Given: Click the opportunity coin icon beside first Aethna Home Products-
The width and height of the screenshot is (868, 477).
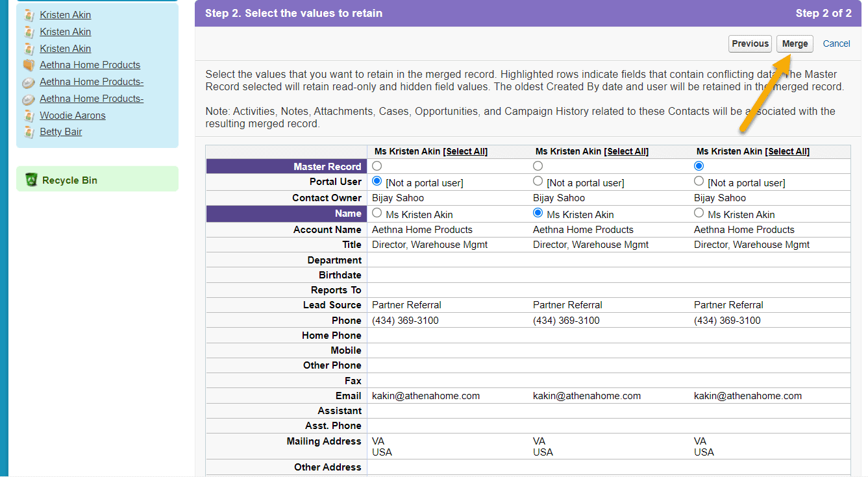Looking at the screenshot, I should click(29, 81).
